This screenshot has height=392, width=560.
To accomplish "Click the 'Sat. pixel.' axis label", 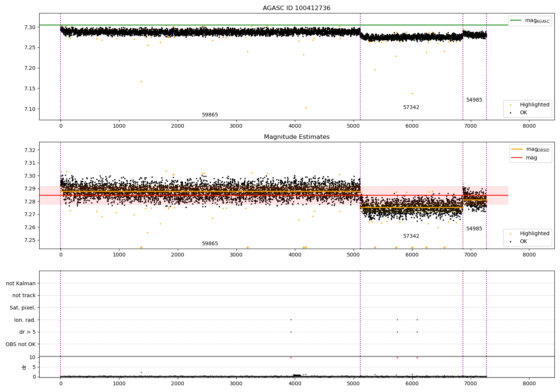I will coord(22,308).
